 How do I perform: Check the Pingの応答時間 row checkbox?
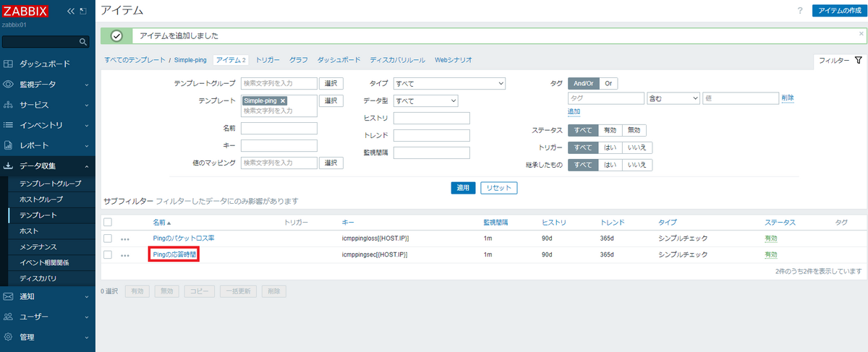[x=108, y=254]
